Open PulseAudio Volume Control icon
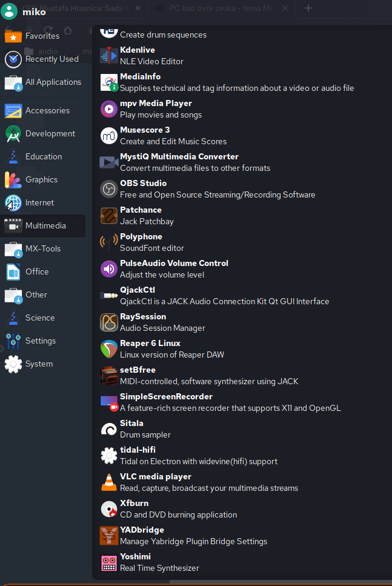Screen dimensions: 392x586 click(108, 269)
